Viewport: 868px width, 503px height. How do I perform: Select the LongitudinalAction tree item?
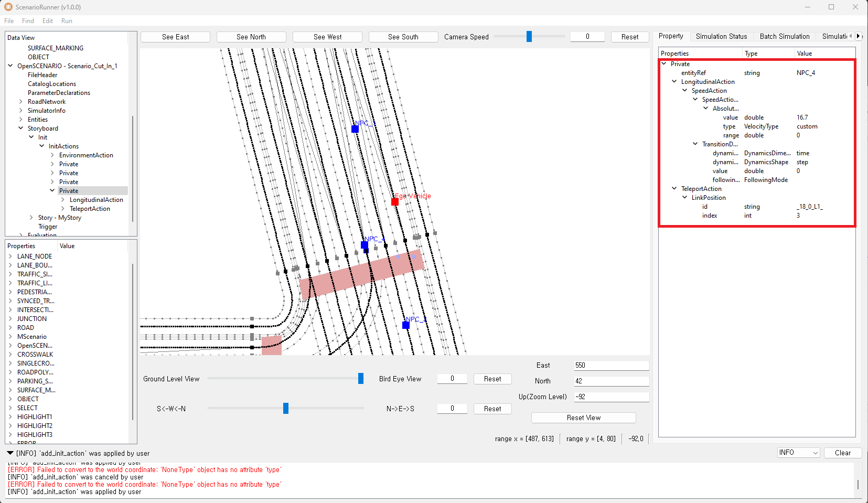pos(96,200)
